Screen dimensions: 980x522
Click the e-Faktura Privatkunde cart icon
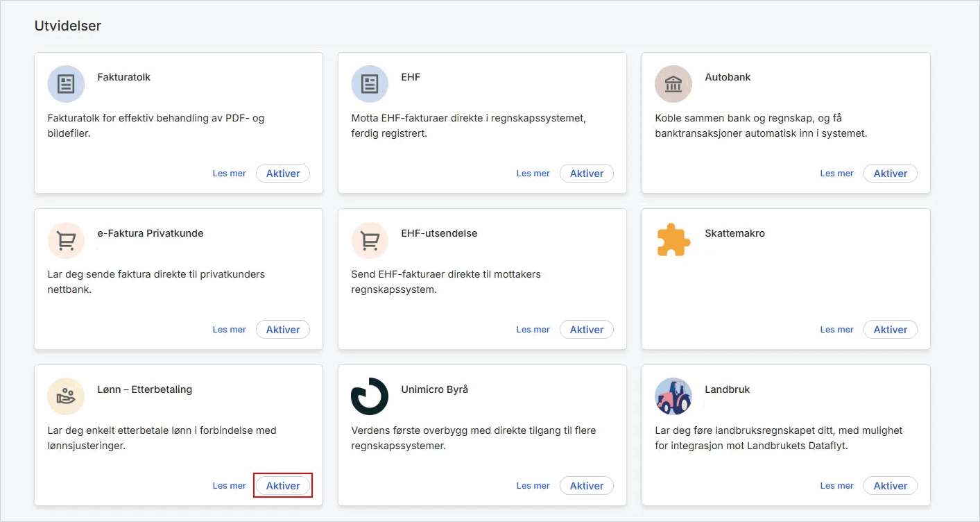tap(66, 240)
